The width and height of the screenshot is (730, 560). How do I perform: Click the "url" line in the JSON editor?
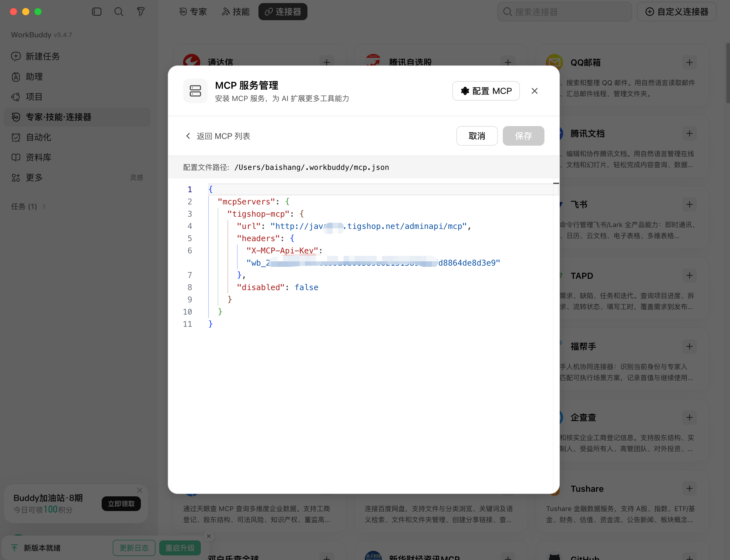(x=353, y=226)
